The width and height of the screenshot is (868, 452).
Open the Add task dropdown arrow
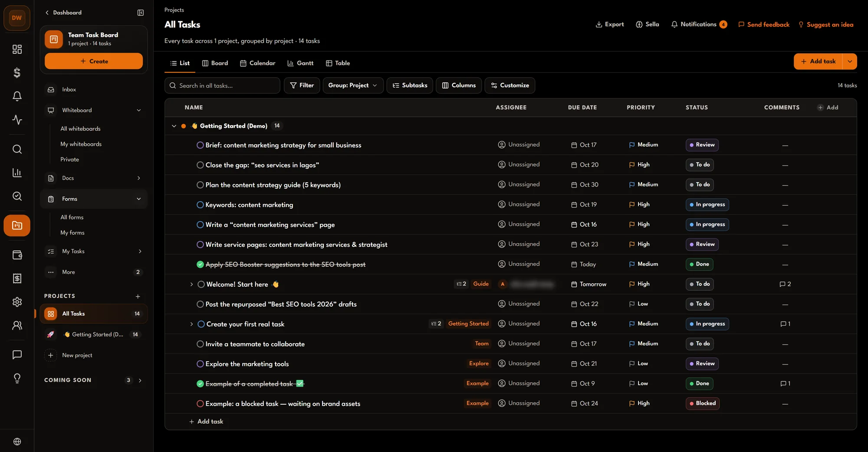point(849,61)
